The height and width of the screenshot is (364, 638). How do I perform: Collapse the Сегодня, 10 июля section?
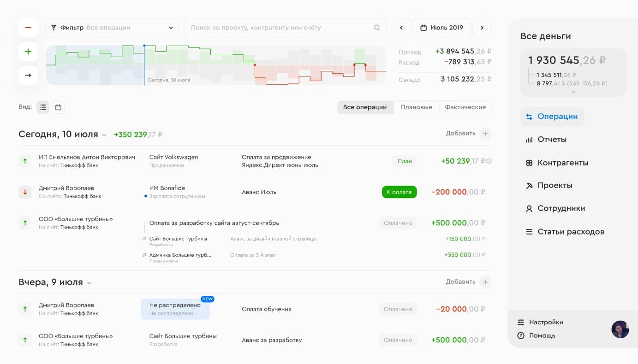click(x=104, y=135)
